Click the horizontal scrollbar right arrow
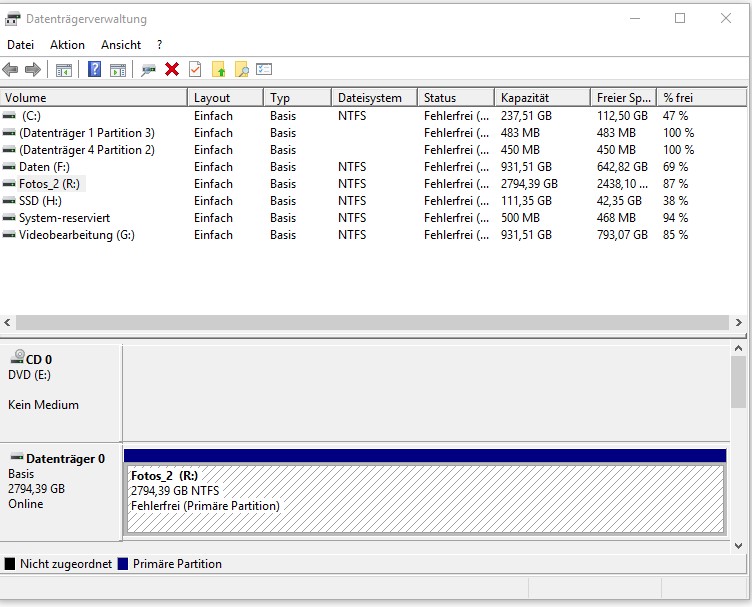 pos(739,323)
